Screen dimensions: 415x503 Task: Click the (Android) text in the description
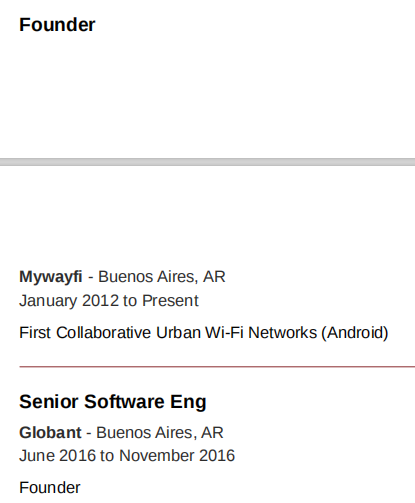[x=355, y=333]
